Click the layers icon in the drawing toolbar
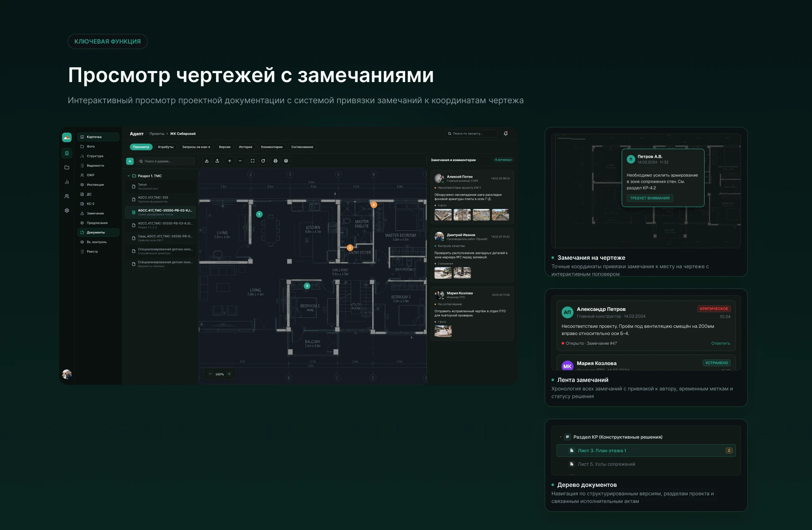Image resolution: width=812 pixels, height=530 pixels. [286, 161]
